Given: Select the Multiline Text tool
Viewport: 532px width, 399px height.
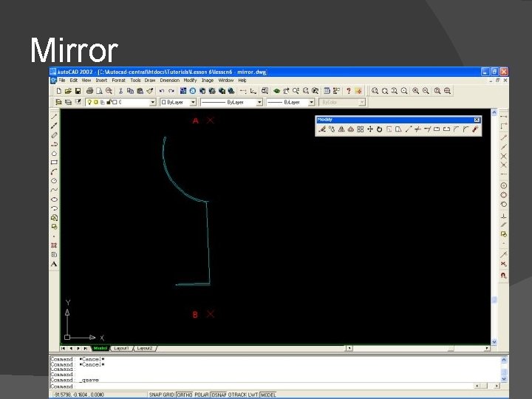Looking at the screenshot, I should click(54, 264).
